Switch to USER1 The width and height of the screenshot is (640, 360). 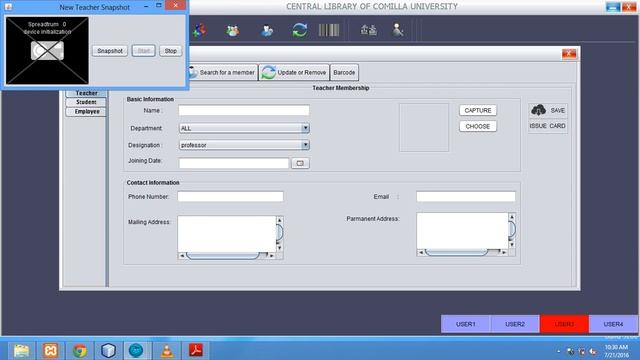465,324
